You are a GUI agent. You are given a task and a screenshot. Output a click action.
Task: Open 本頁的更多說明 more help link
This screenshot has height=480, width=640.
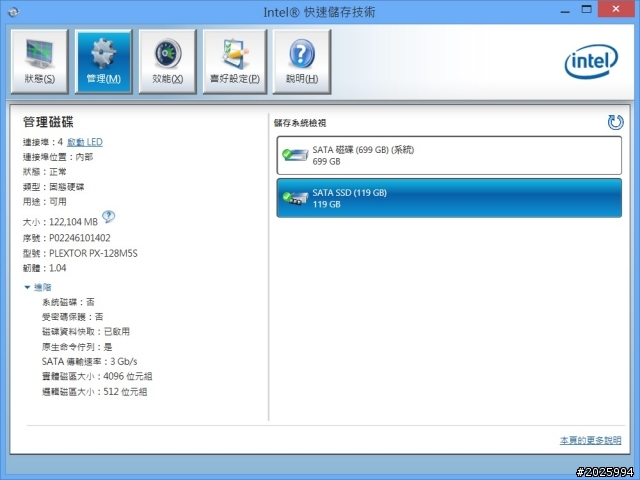tap(590, 440)
